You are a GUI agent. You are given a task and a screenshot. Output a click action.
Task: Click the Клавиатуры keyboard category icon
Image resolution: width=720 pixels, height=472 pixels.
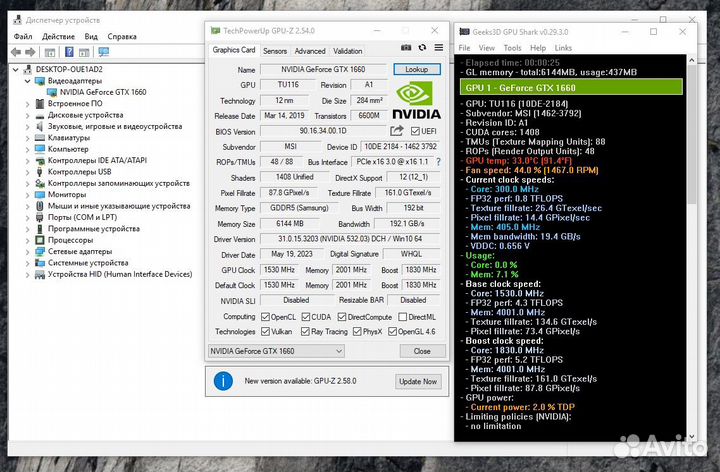pos(40,138)
